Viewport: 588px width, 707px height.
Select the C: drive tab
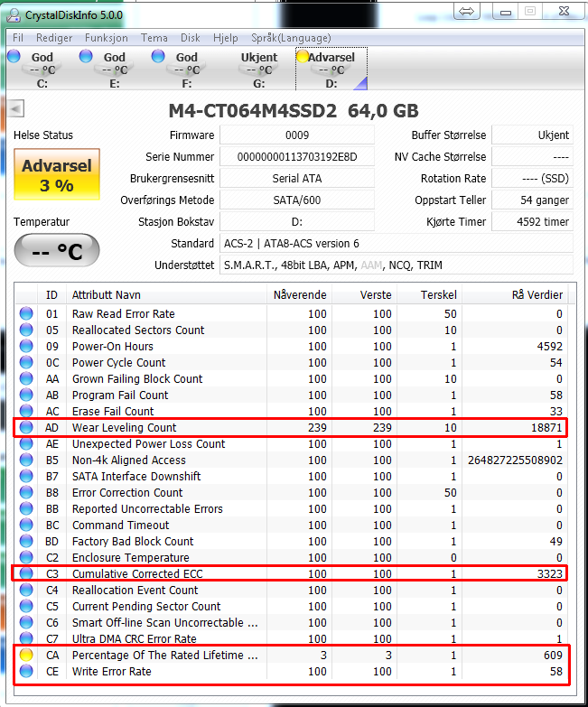(42, 70)
